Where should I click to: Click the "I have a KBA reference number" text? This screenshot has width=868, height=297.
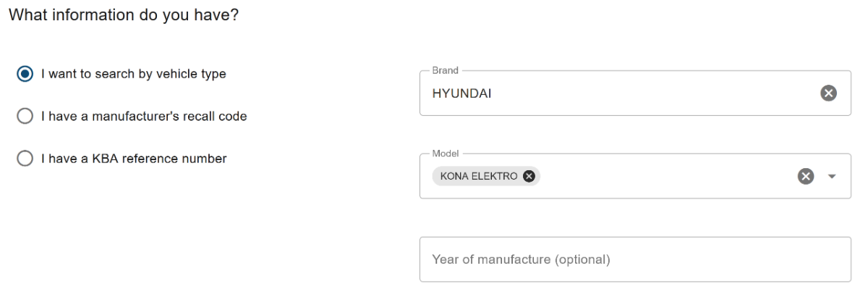[134, 159]
